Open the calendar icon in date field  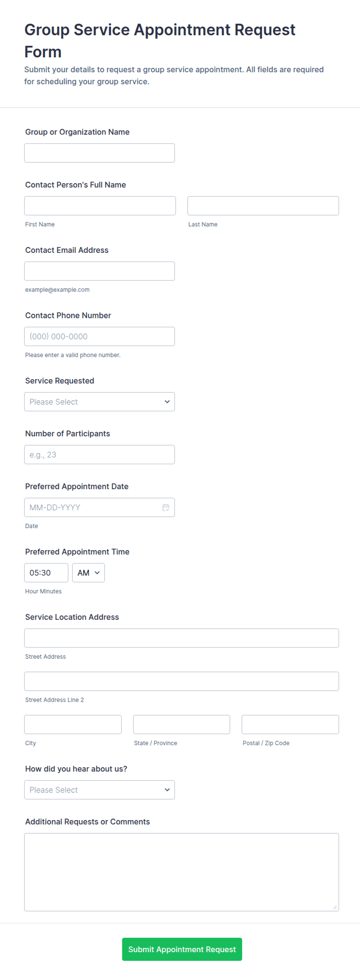pos(166,507)
